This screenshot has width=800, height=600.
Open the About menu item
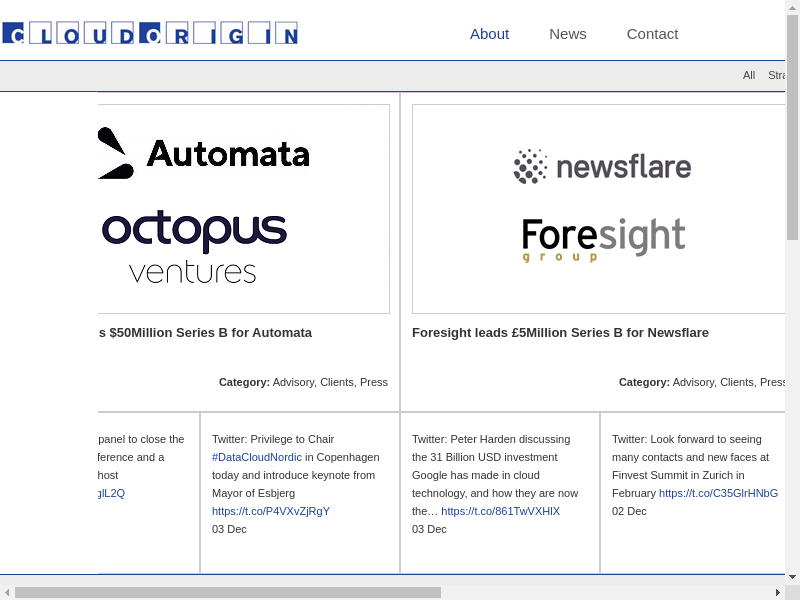click(489, 34)
